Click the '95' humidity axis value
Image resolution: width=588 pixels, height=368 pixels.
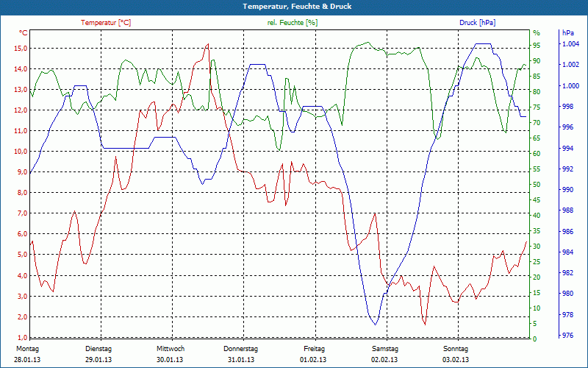tap(537, 46)
